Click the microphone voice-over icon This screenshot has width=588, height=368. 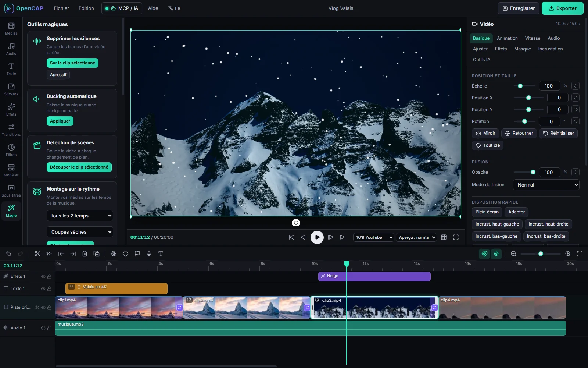pyautogui.click(x=149, y=254)
